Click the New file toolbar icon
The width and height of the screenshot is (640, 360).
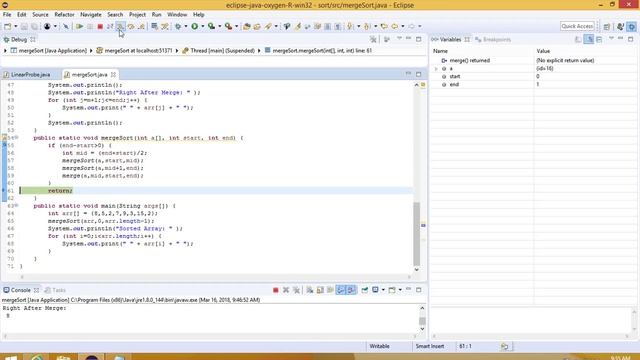point(7,27)
